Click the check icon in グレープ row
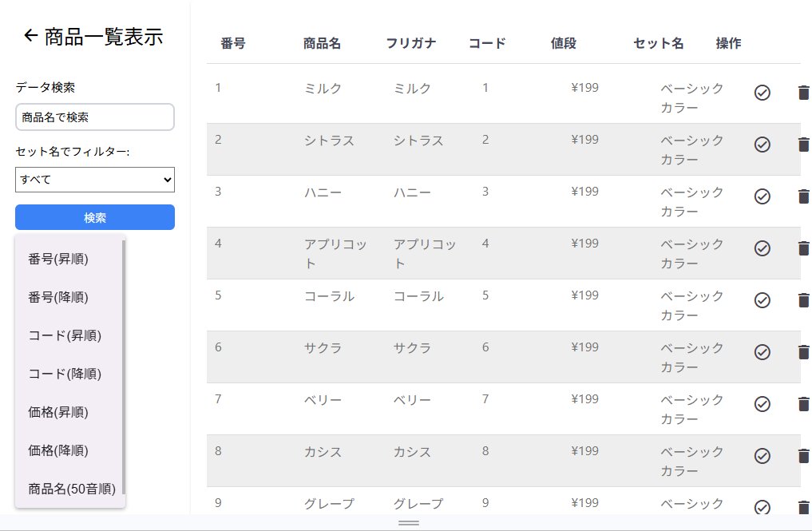This screenshot has width=812, height=531. 762,507
